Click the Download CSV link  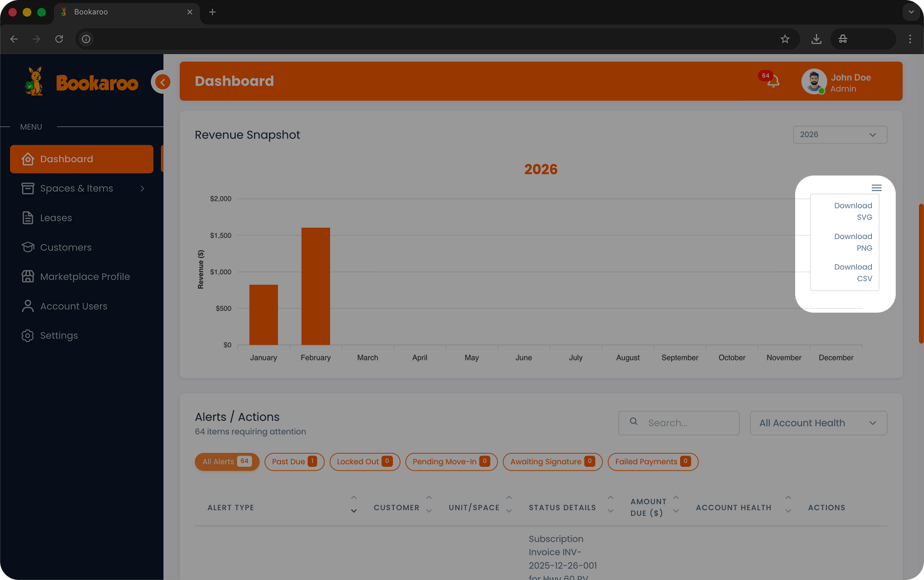point(853,272)
